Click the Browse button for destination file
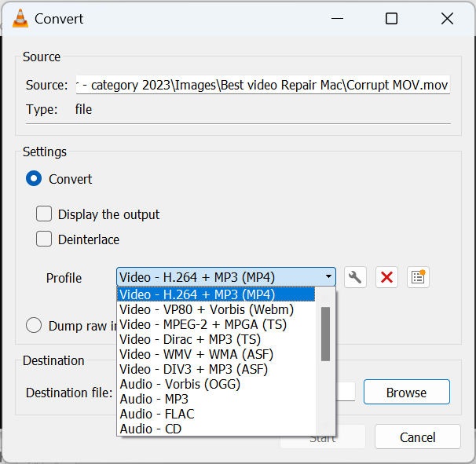This screenshot has width=476, height=464. 406,392
